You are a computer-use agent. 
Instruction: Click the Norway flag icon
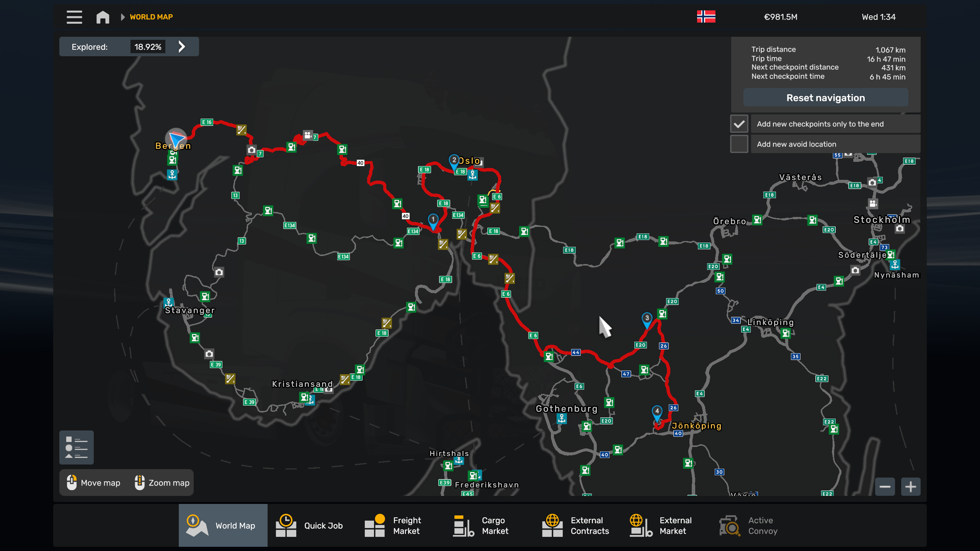[706, 17]
